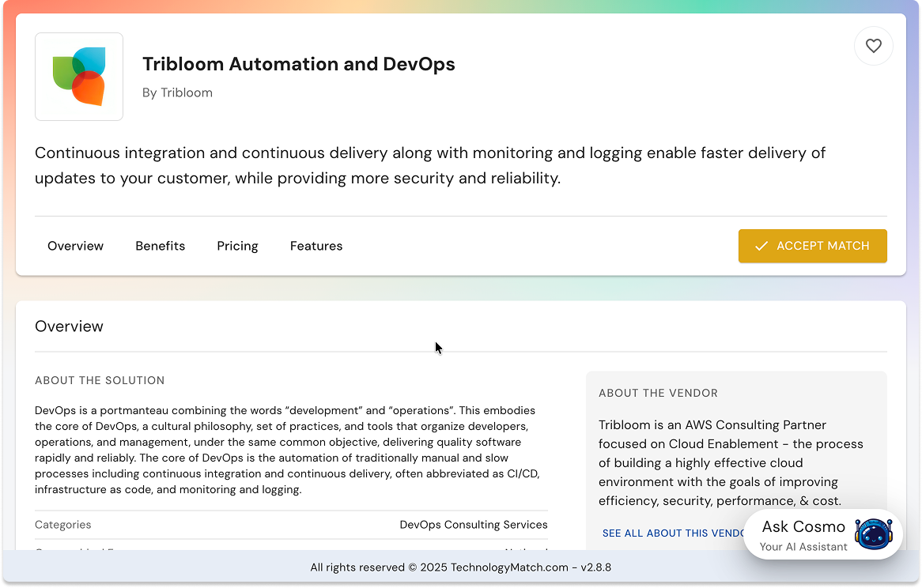
Task: Click the checkmark icon in Accept Match
Action: pos(761,246)
